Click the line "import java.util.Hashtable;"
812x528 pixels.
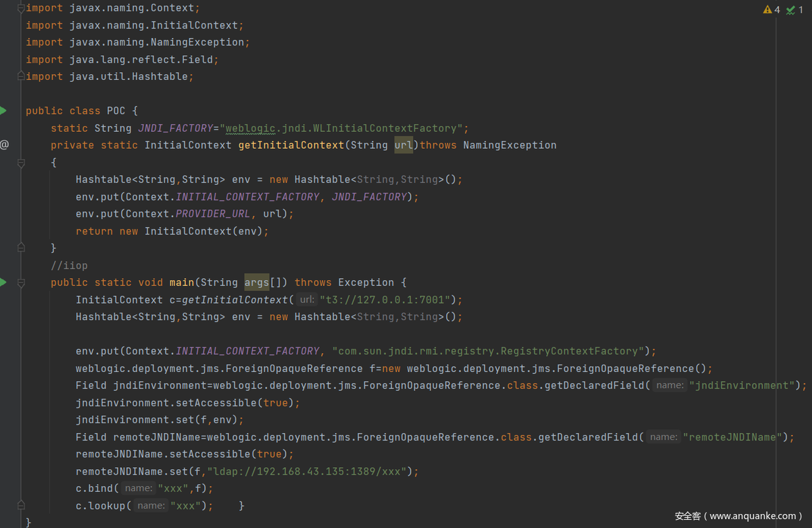pos(110,77)
